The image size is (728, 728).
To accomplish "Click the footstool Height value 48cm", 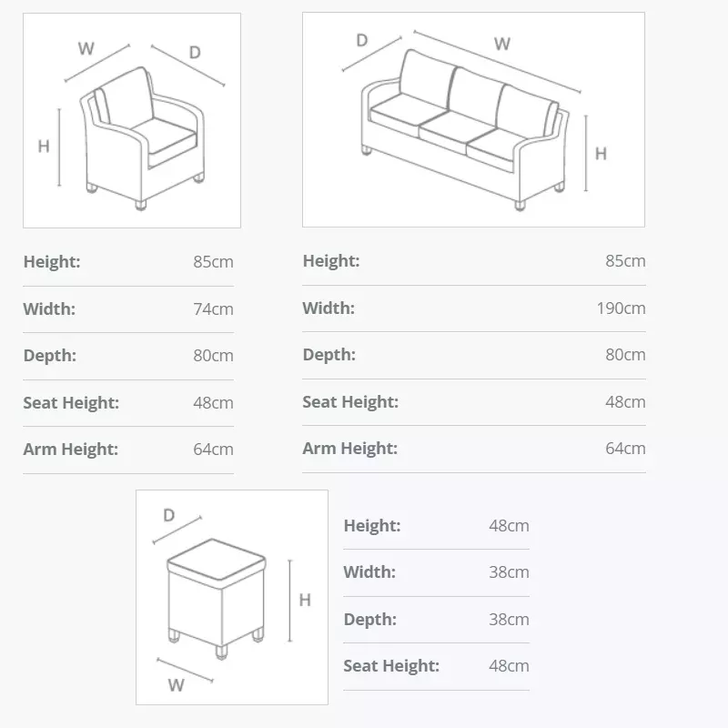I will coord(509,526).
